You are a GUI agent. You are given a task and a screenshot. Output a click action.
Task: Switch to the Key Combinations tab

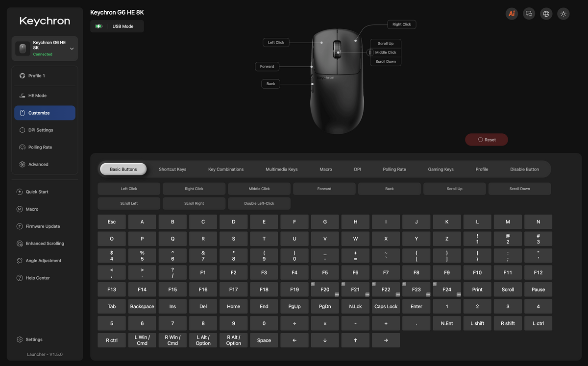coord(226,169)
